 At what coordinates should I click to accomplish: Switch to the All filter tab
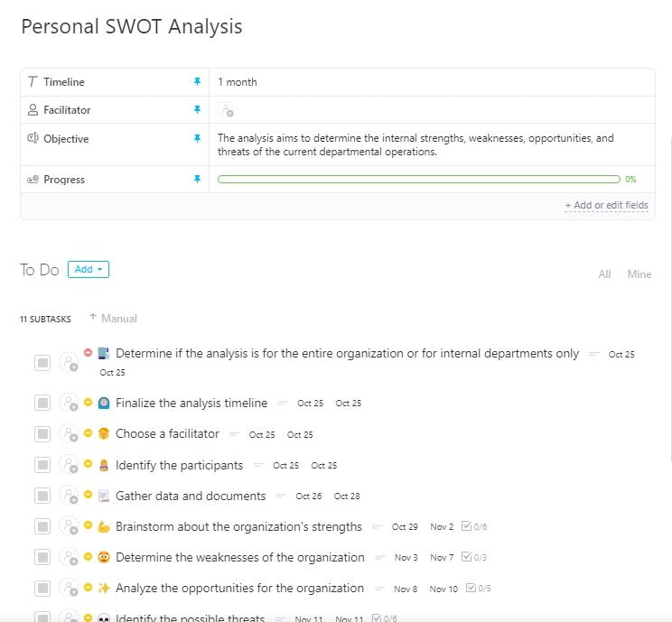click(604, 274)
